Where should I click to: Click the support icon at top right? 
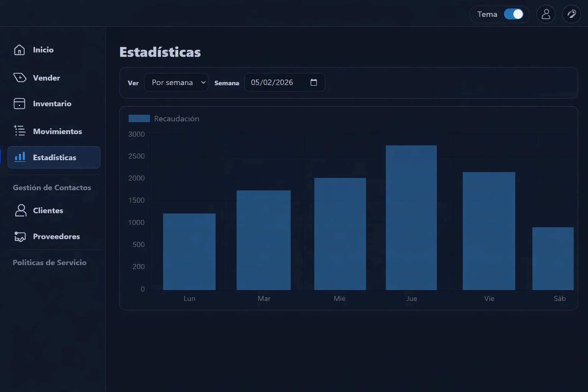tap(571, 15)
